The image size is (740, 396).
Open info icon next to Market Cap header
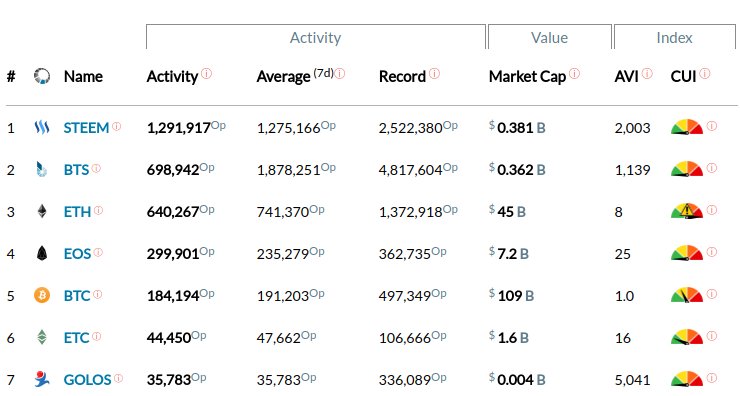[x=574, y=73]
